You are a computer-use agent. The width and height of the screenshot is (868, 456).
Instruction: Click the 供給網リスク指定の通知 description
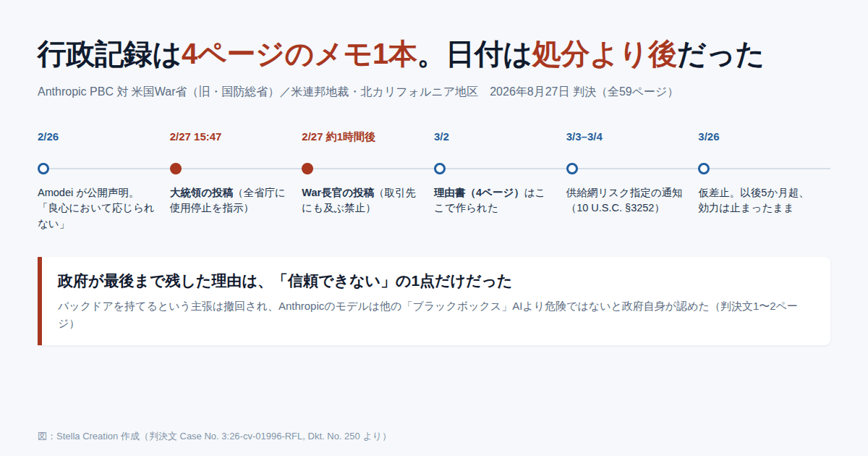point(624,200)
